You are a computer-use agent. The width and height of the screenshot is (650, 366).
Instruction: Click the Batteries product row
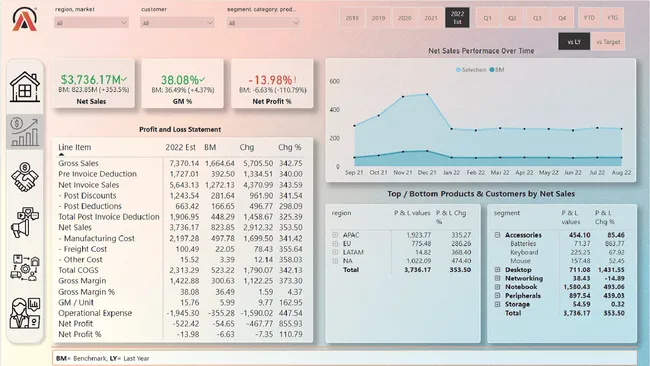[523, 244]
